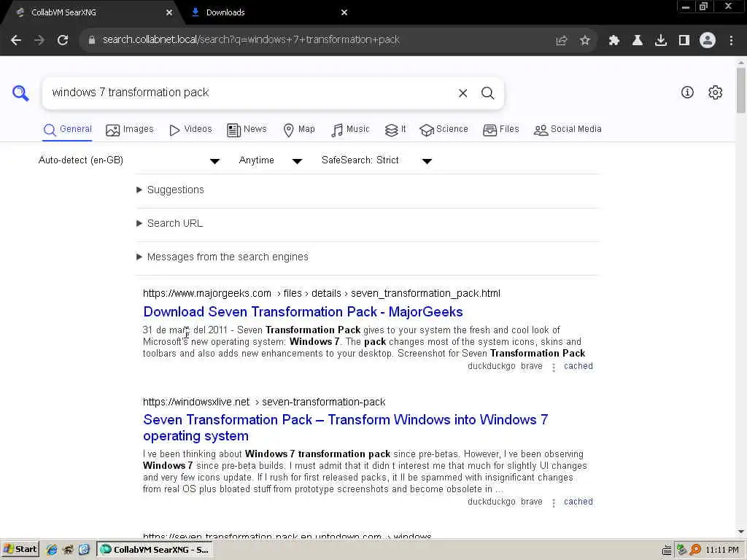
Task: Click the keyboard tray icon
Action: pos(667,551)
